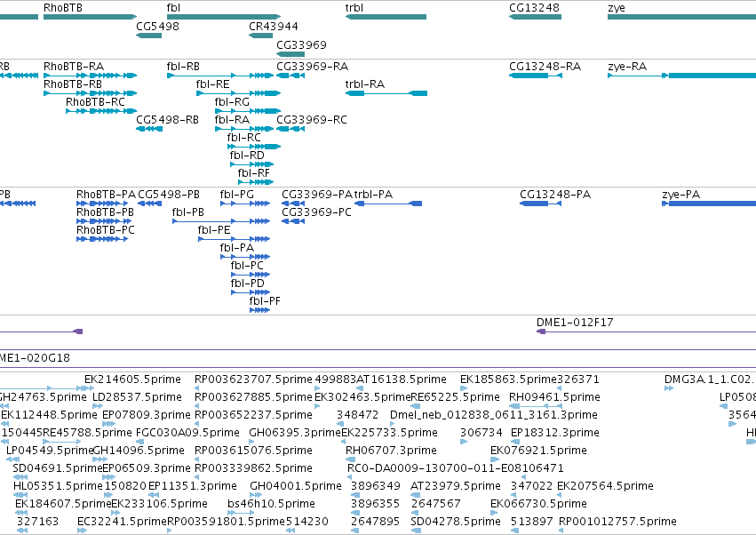Image resolution: width=756 pixels, height=535 pixels.
Task: Click the CG5498 gene label
Action: pyautogui.click(x=157, y=26)
